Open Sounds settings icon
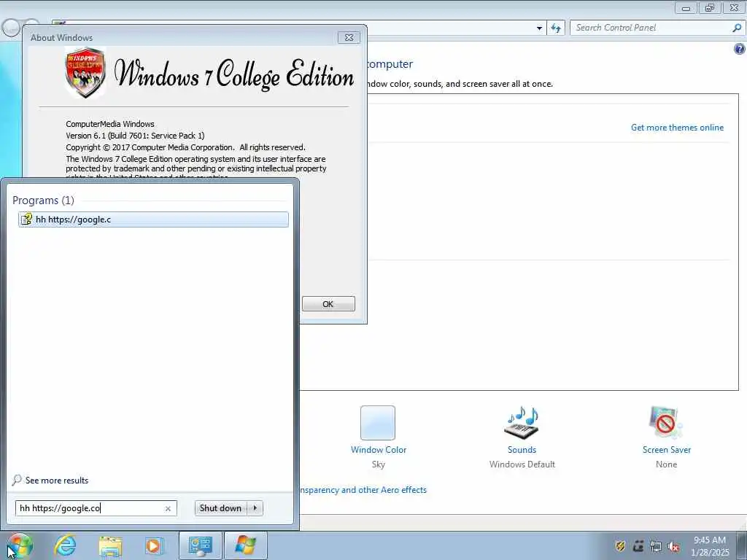This screenshot has height=560, width=747. (x=522, y=423)
